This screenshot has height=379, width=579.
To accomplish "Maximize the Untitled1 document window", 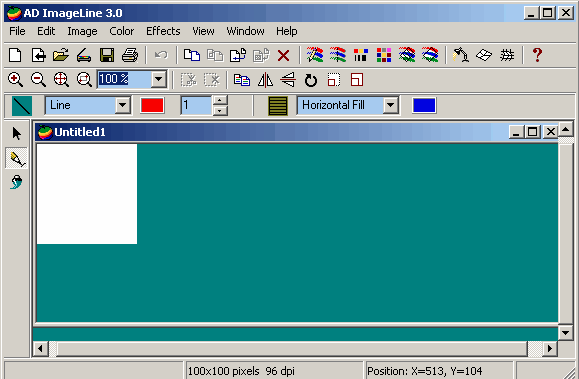I will pos(532,132).
